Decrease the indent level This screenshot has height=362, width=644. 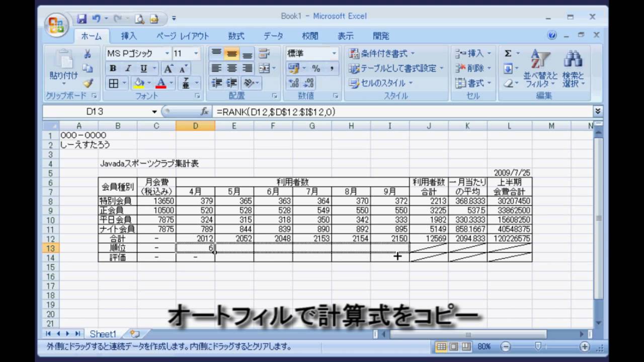tap(217, 83)
